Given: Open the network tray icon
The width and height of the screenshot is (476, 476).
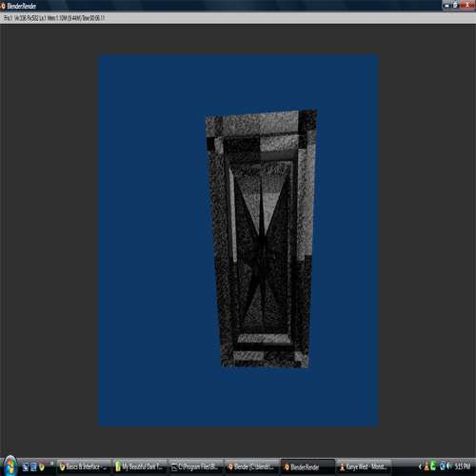Looking at the screenshot, I should 443,466.
